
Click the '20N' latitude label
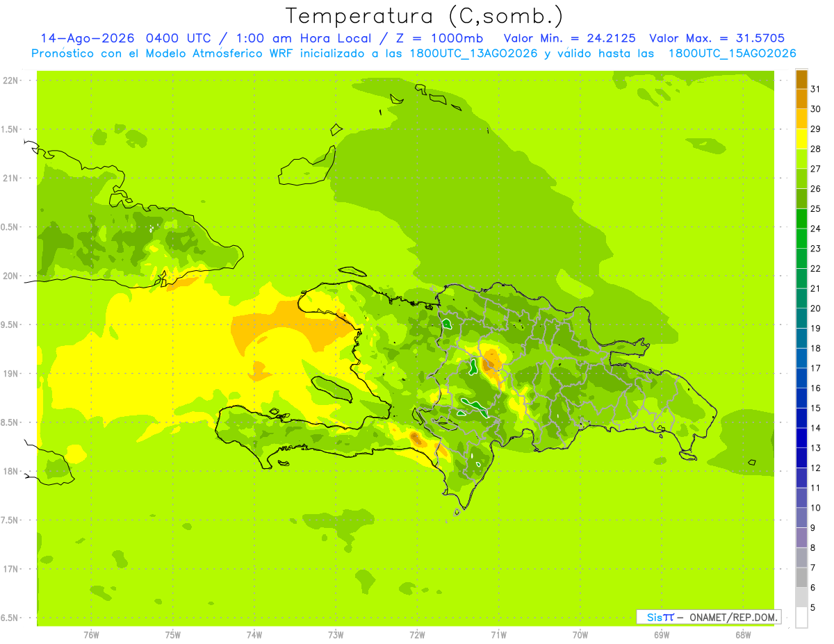(x=10, y=276)
